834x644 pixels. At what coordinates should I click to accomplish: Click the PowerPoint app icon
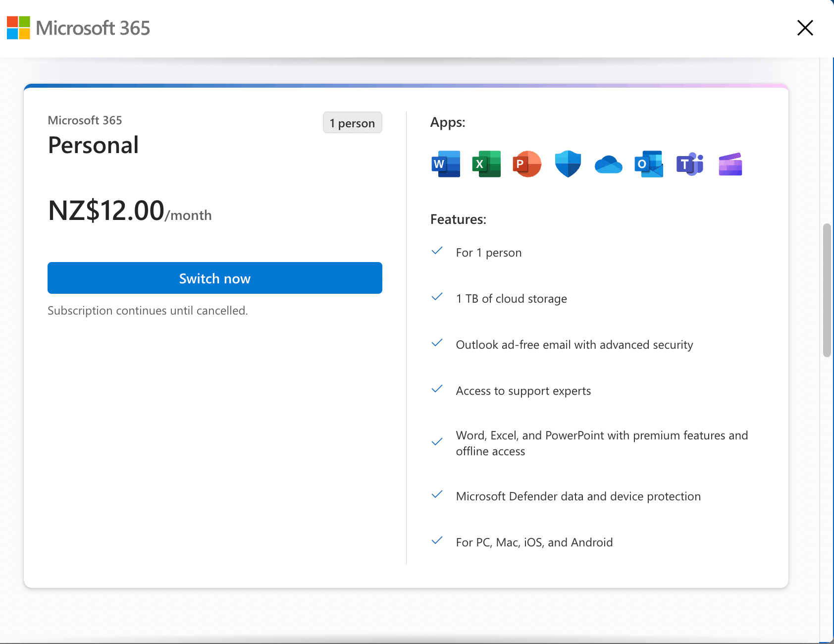point(527,164)
